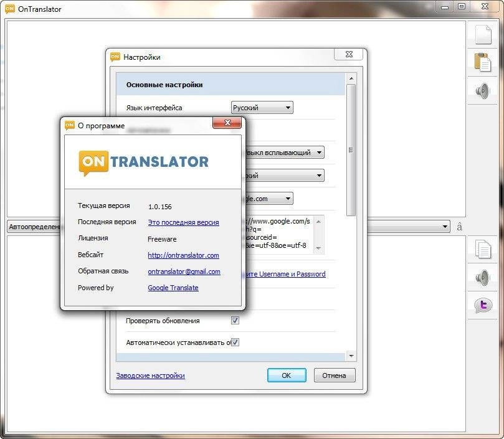504x439 pixels.
Task: Click the OnTranslator logo in the About dialog
Action: [144, 163]
